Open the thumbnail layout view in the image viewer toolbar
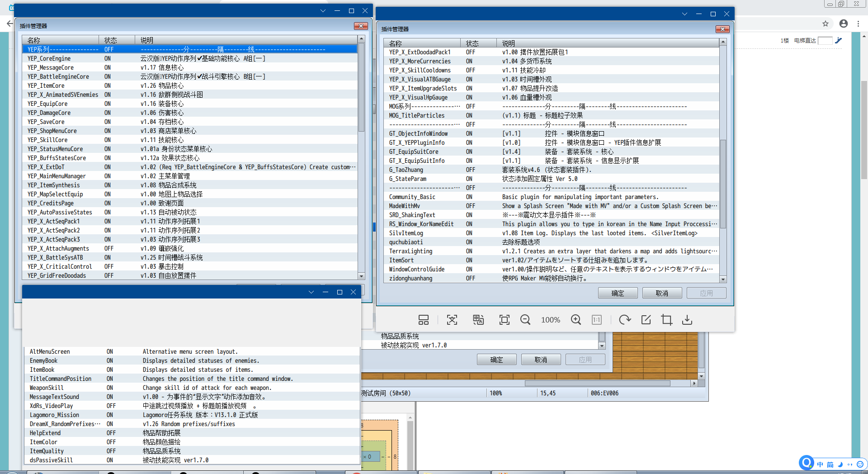This screenshot has height=474, width=868. 424,320
